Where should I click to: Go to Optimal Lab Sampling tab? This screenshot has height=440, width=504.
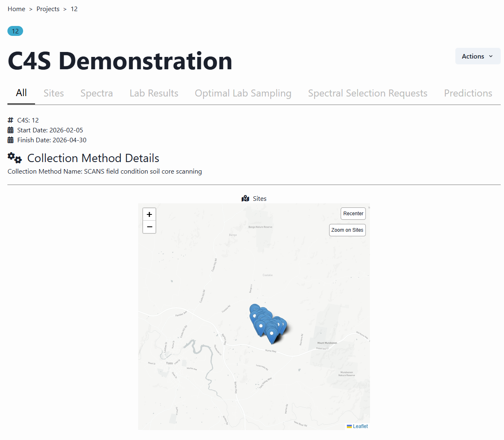(243, 93)
